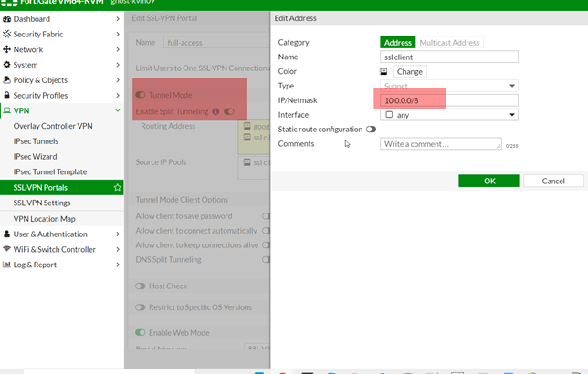Click the Security Profiles lock icon
The width and height of the screenshot is (588, 374).
pyautogui.click(x=7, y=95)
